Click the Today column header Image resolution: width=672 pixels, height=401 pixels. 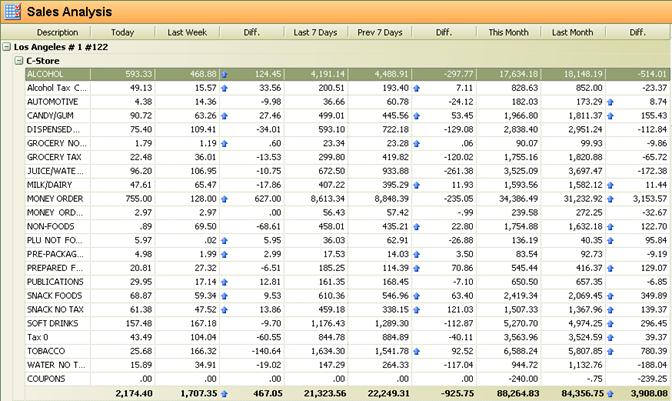click(122, 32)
